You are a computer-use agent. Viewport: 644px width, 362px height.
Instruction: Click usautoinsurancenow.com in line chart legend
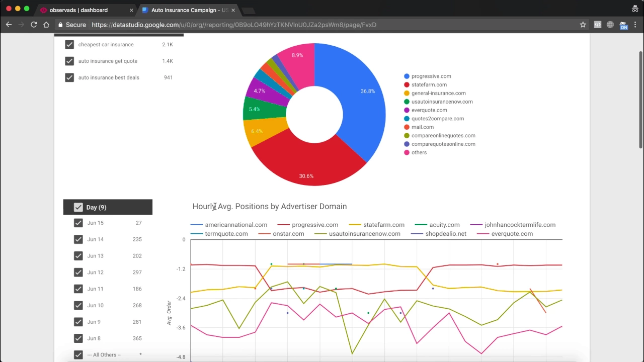coord(365,234)
